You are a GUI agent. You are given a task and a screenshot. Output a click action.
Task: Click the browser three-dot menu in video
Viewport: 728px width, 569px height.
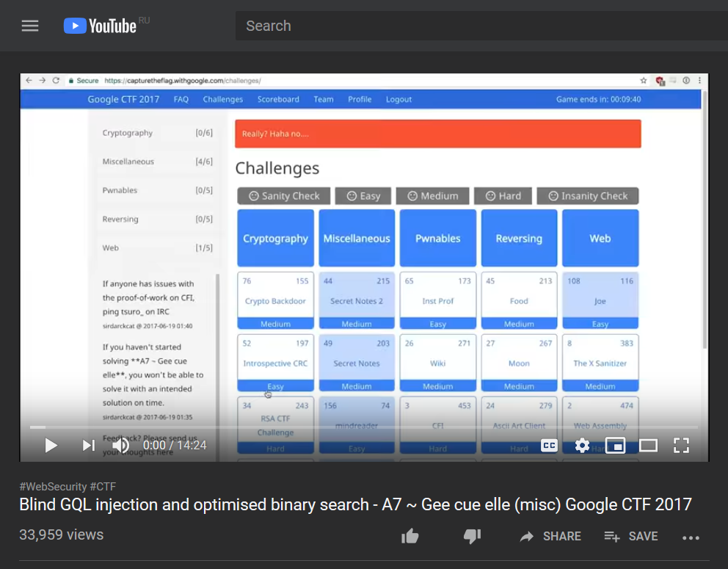(x=699, y=80)
